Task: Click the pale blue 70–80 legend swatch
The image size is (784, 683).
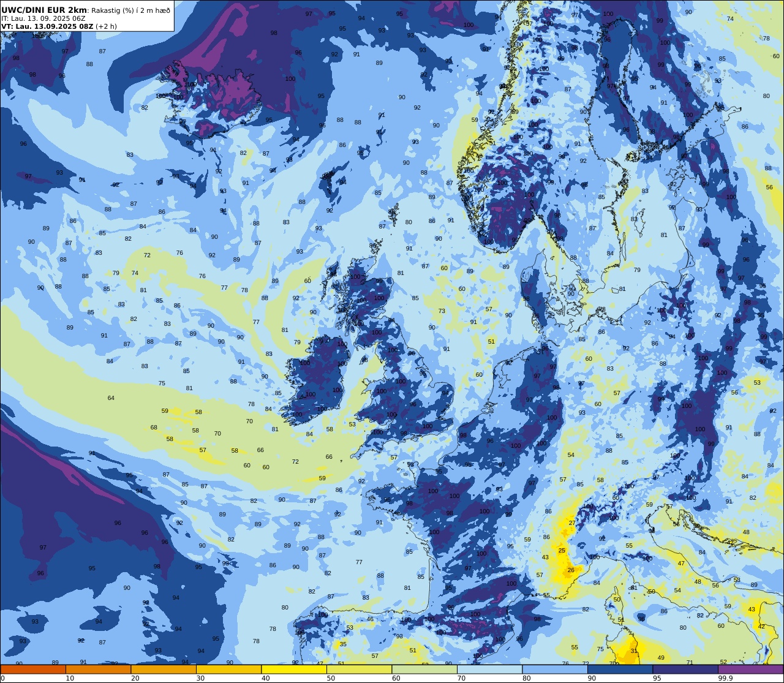Action: coord(489,669)
